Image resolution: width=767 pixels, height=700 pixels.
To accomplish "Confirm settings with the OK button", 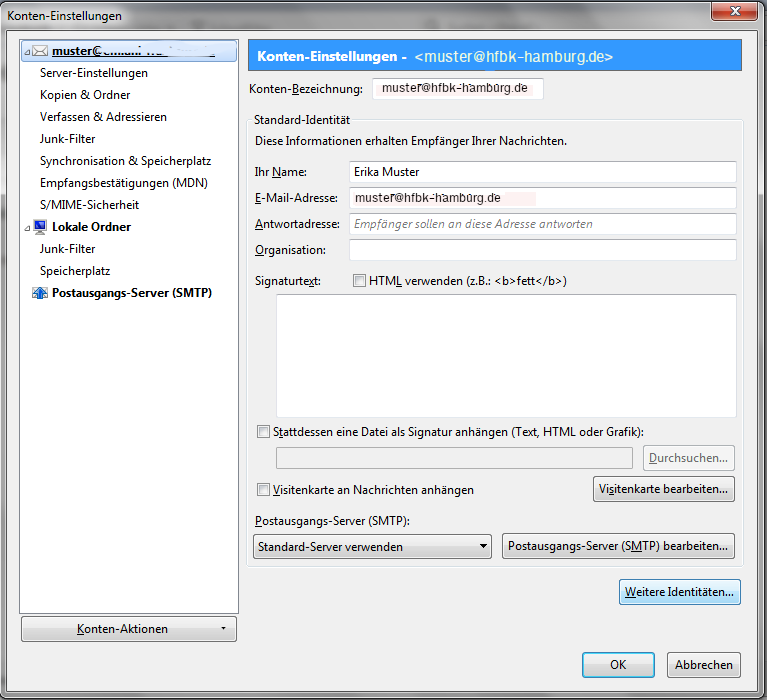I will 618,664.
